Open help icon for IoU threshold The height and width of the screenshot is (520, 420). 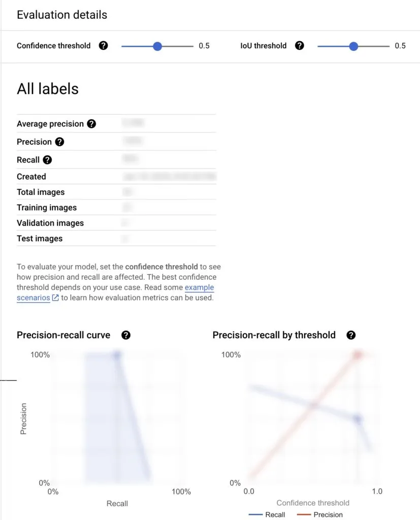tap(299, 45)
